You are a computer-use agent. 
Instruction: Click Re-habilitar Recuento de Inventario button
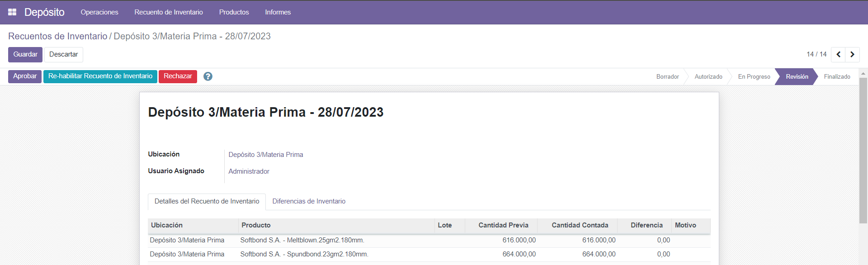tap(100, 76)
